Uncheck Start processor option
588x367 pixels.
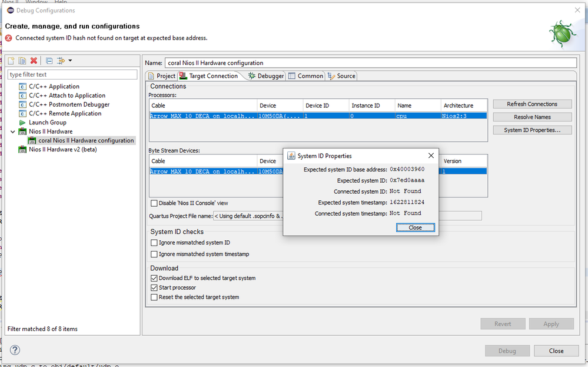click(x=154, y=288)
